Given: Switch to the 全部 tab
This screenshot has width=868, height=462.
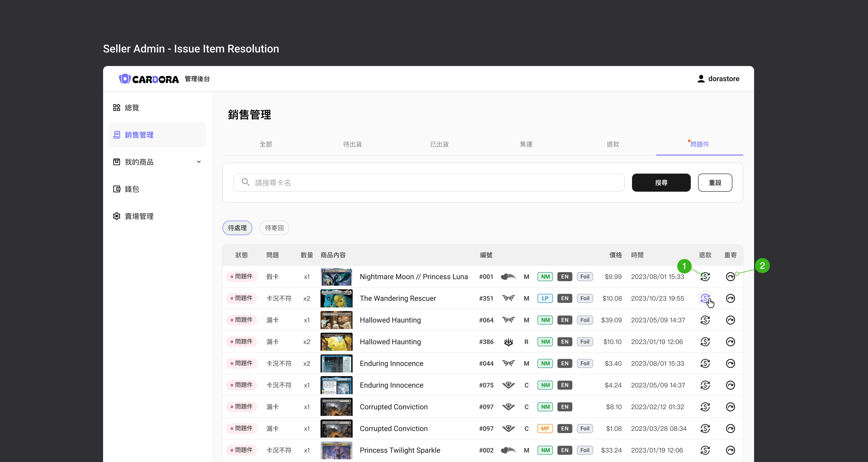Looking at the screenshot, I should (x=266, y=144).
